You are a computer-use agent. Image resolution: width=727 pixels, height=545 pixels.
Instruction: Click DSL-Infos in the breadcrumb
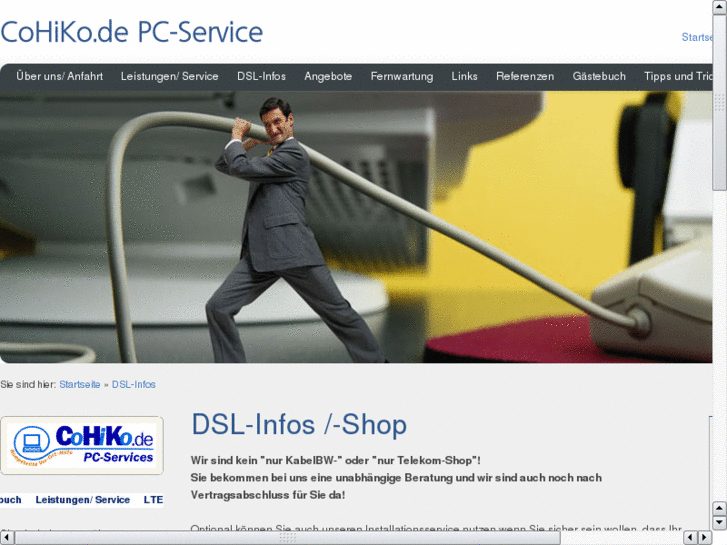tap(134, 385)
